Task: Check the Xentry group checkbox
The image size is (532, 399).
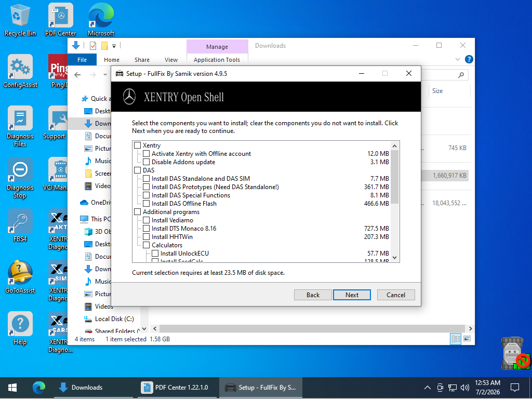Action: tap(137, 145)
